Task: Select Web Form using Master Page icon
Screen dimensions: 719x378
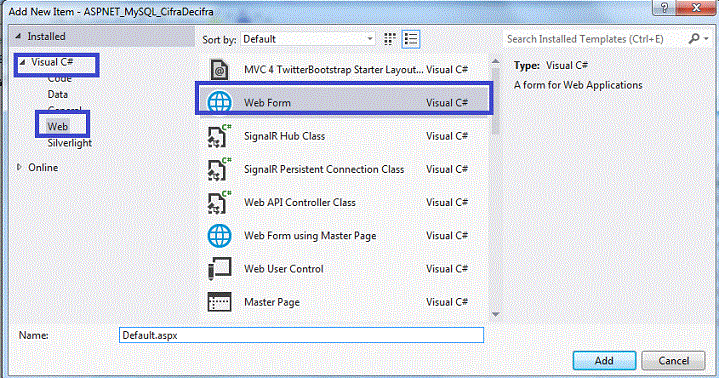Action: pyautogui.click(x=219, y=235)
